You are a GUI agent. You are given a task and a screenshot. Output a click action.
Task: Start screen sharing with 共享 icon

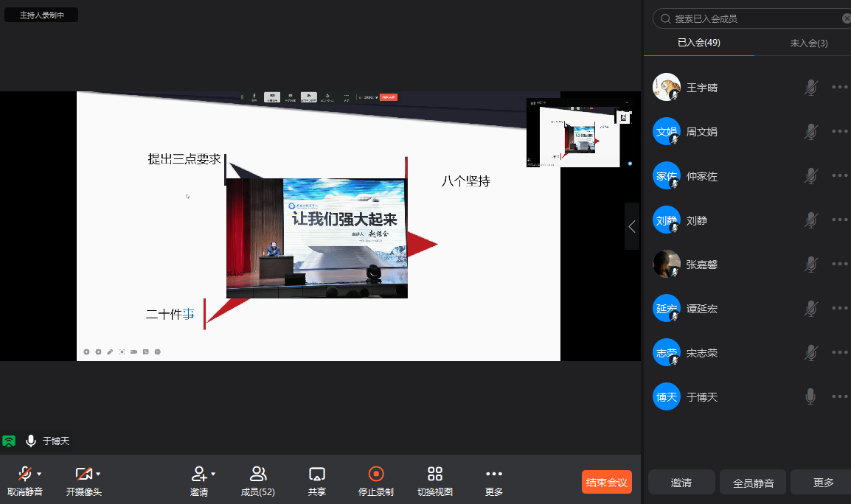(317, 474)
